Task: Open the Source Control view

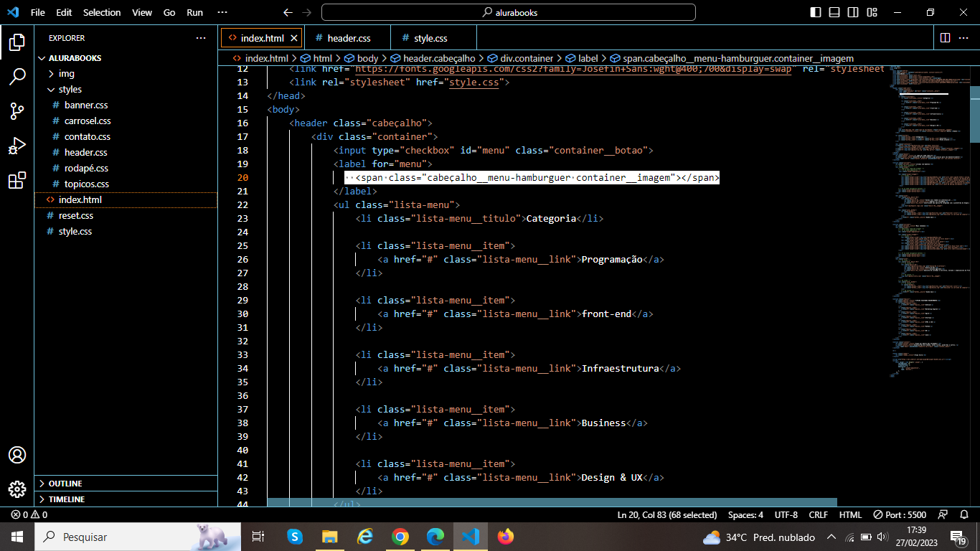Action: coord(17,111)
